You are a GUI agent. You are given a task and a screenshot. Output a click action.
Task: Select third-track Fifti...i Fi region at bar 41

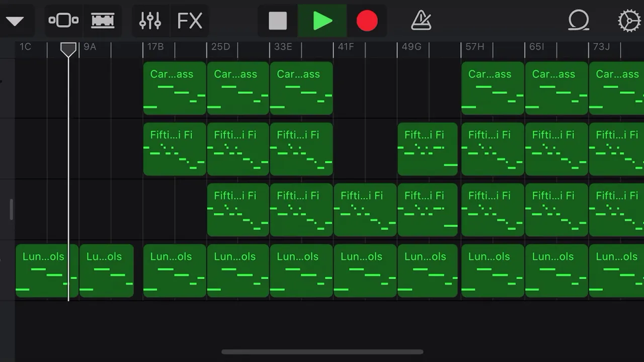pos(365,210)
